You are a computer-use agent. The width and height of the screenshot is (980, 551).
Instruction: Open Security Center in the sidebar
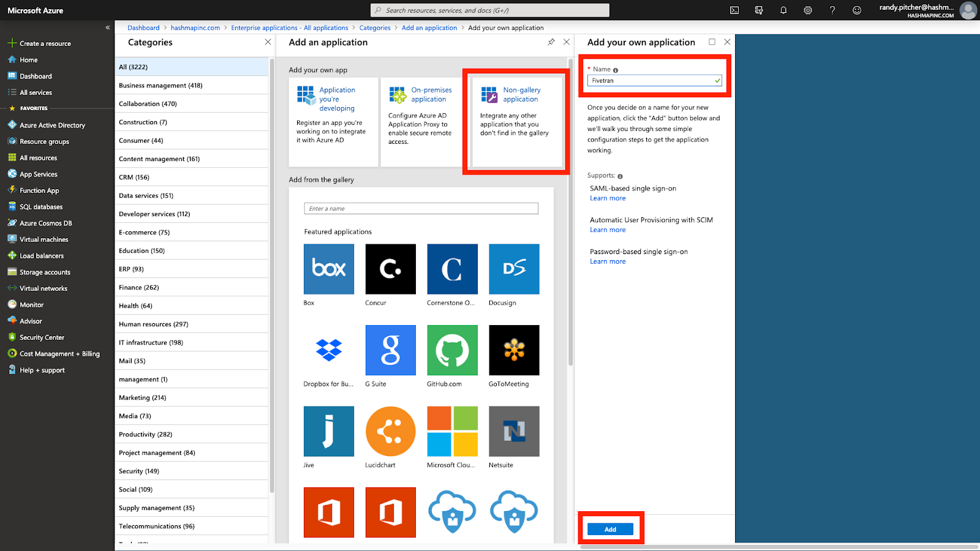(x=42, y=337)
